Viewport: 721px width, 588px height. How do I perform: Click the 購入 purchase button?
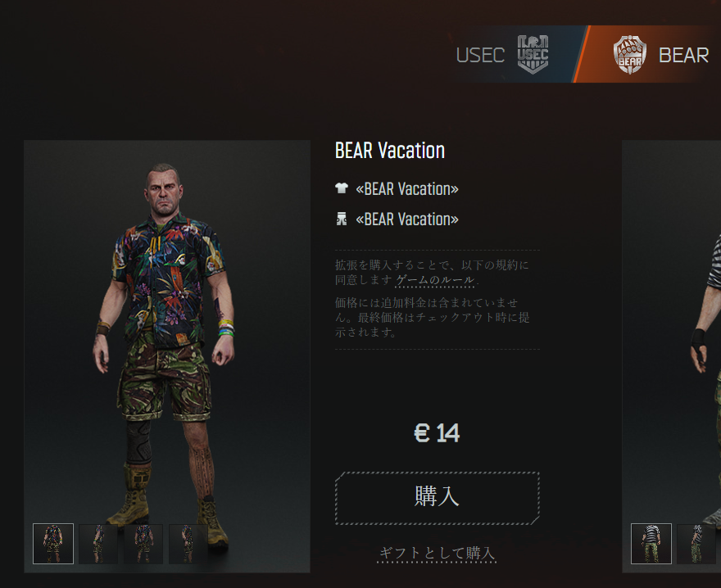(437, 498)
